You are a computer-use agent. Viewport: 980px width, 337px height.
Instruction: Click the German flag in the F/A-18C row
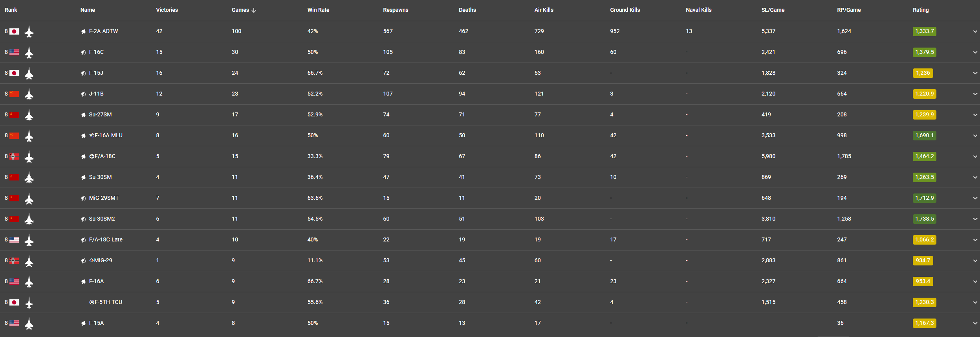pos(14,157)
